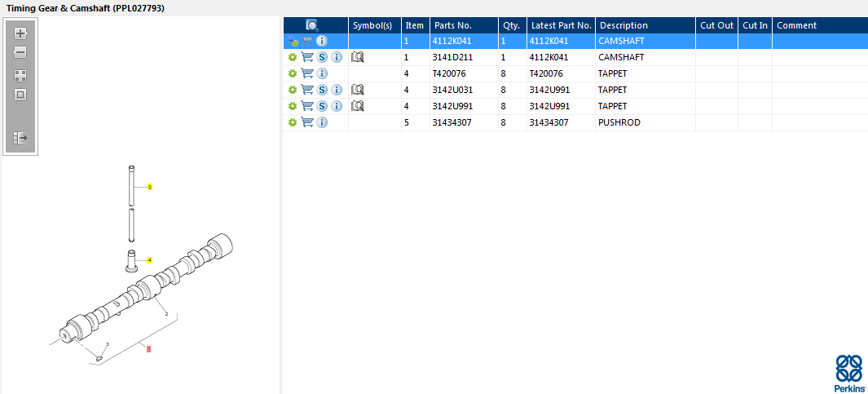Open the book symbol for 3142U031
Image resolution: width=868 pixels, height=394 pixels.
point(358,90)
